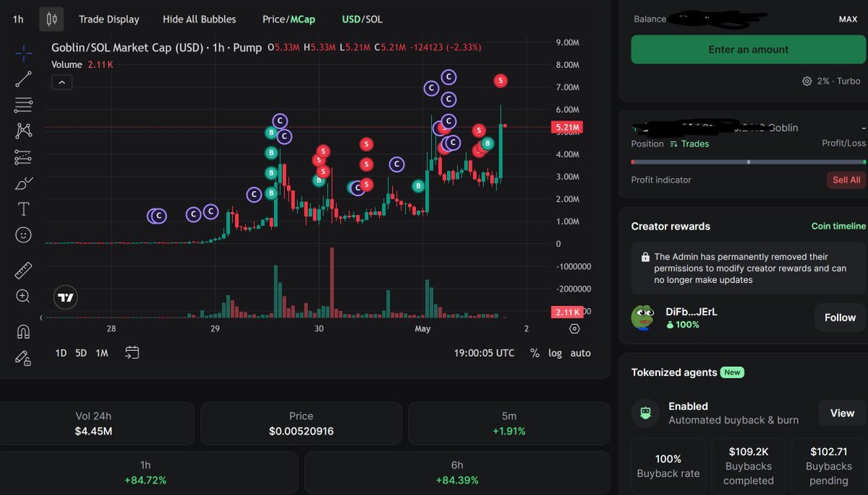Viewport: 868px width, 495px height.
Task: Click the Sell All button
Action: pos(846,180)
